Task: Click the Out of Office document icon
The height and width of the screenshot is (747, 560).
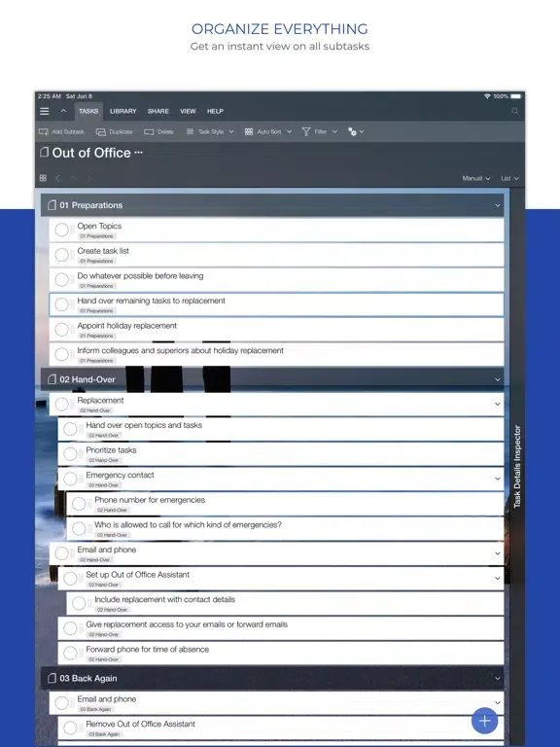Action: (x=45, y=153)
